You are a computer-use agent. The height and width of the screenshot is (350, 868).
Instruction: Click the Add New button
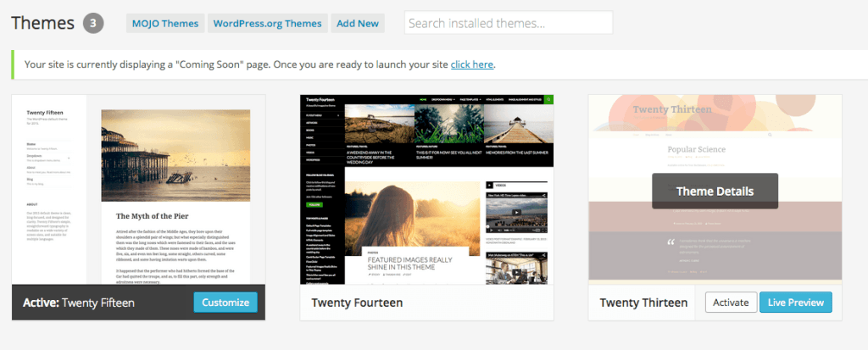[x=358, y=23]
